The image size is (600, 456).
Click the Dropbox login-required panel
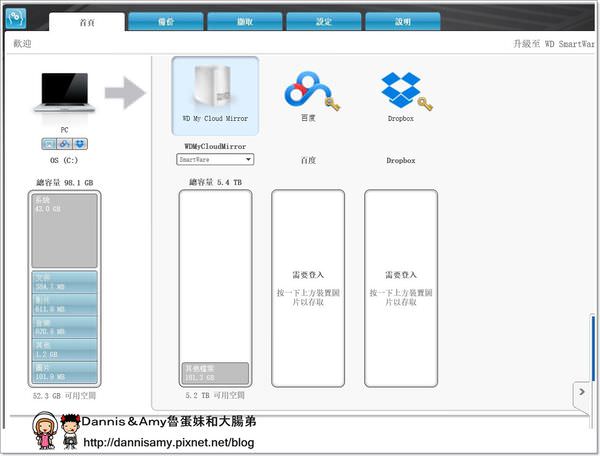[x=401, y=288]
